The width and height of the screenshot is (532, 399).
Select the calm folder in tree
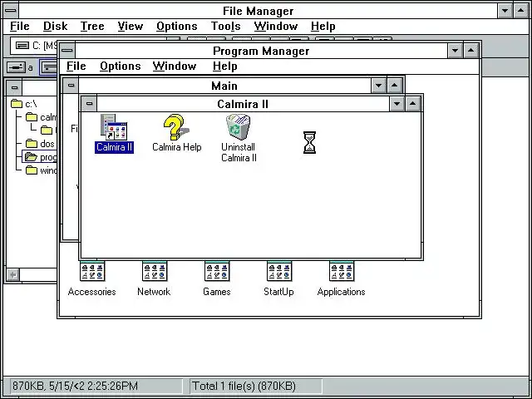coord(42,117)
